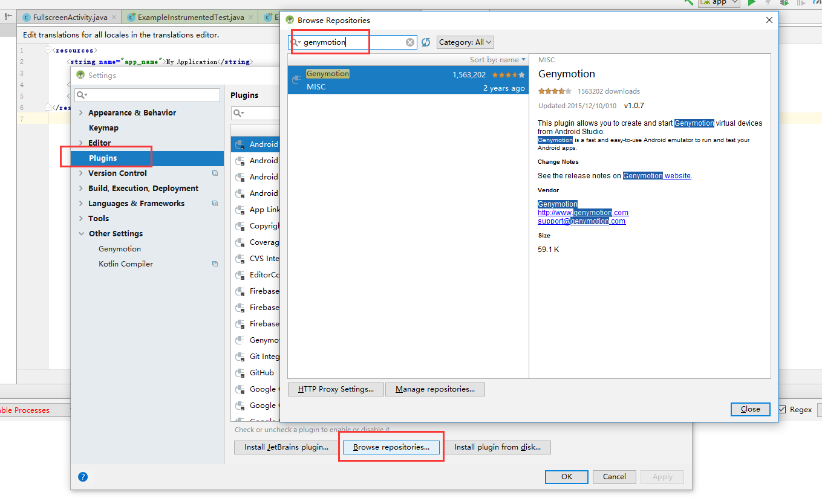
Task: Expand Version Control settings node
Action: coord(81,173)
